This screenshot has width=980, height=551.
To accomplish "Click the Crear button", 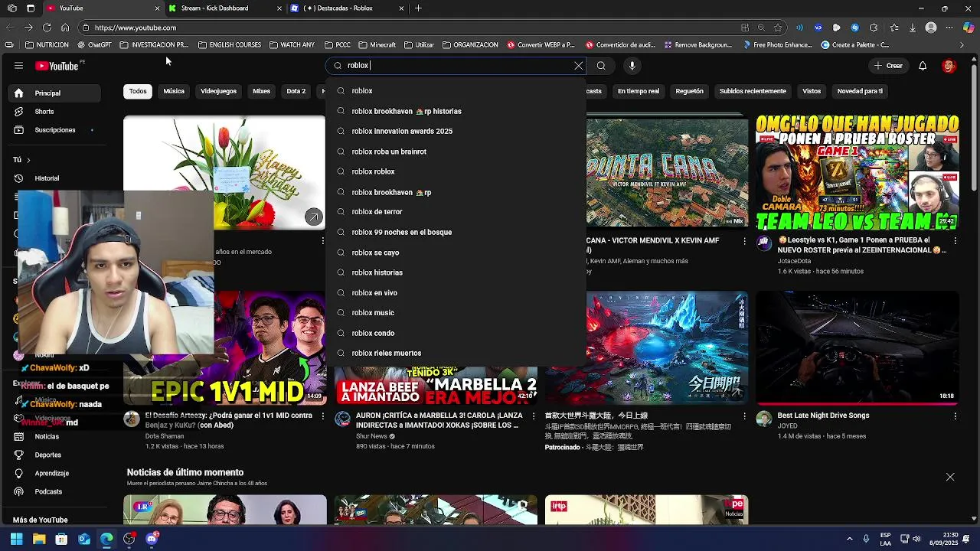I will click(x=888, y=66).
